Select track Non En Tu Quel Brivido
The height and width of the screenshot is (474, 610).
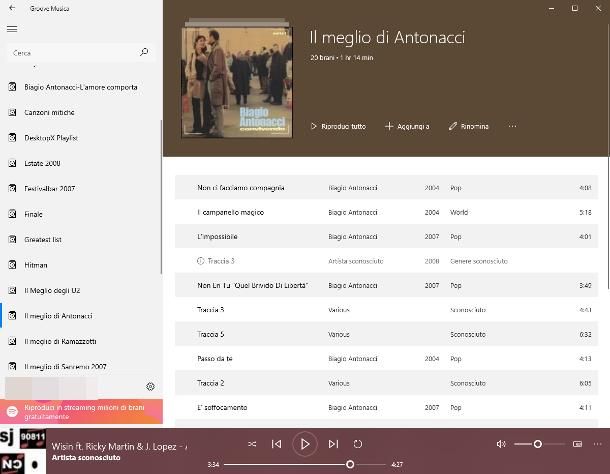click(x=386, y=285)
